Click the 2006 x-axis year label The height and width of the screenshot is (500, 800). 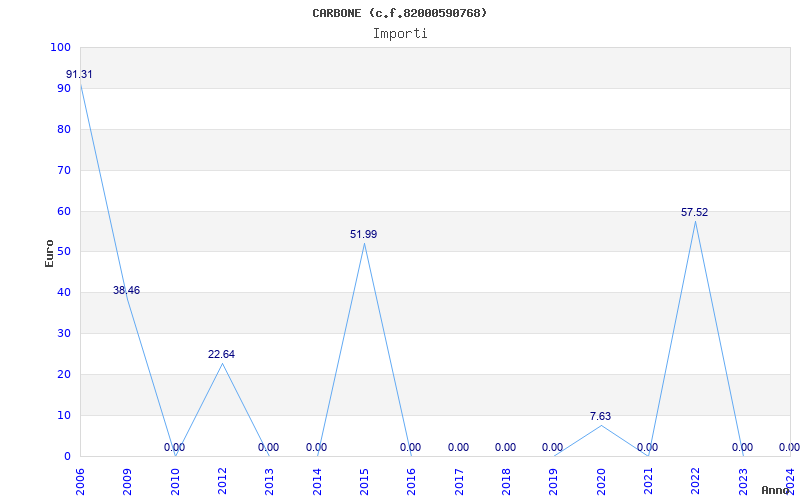point(80,482)
